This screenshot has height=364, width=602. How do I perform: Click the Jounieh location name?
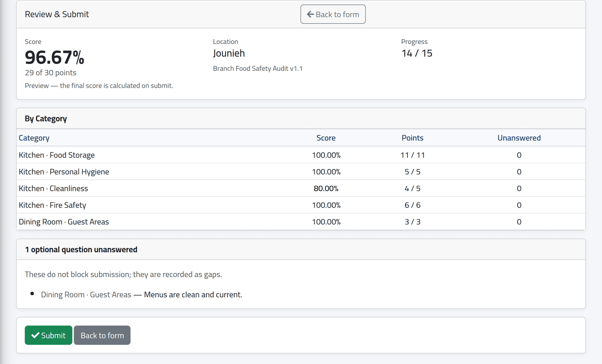(x=229, y=53)
